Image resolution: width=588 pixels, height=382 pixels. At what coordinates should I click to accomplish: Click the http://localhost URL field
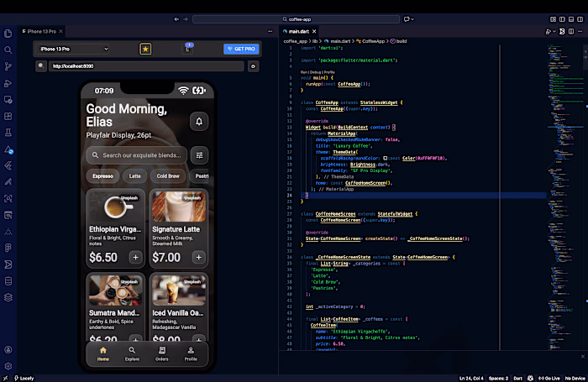pos(146,66)
